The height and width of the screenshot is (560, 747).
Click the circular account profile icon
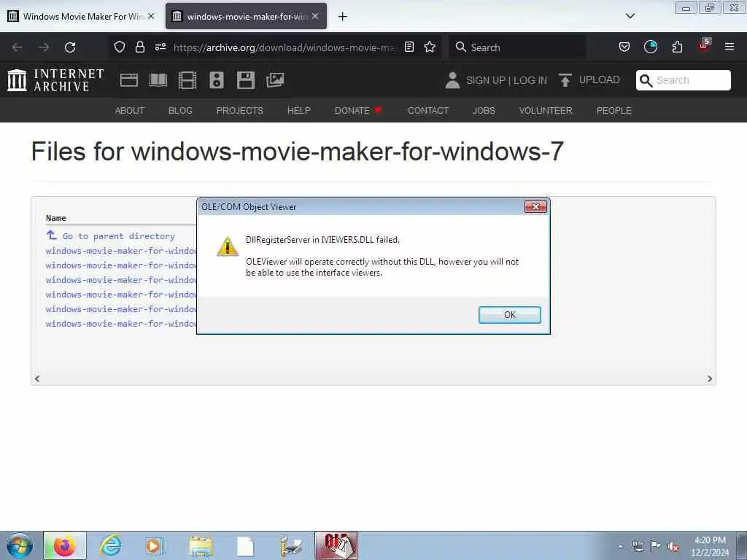(x=650, y=47)
